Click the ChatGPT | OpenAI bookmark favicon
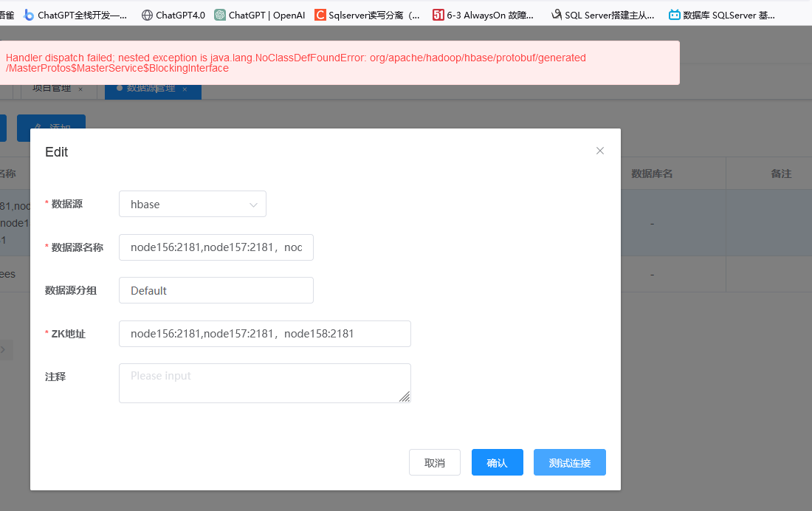812x511 pixels. pyautogui.click(x=220, y=15)
